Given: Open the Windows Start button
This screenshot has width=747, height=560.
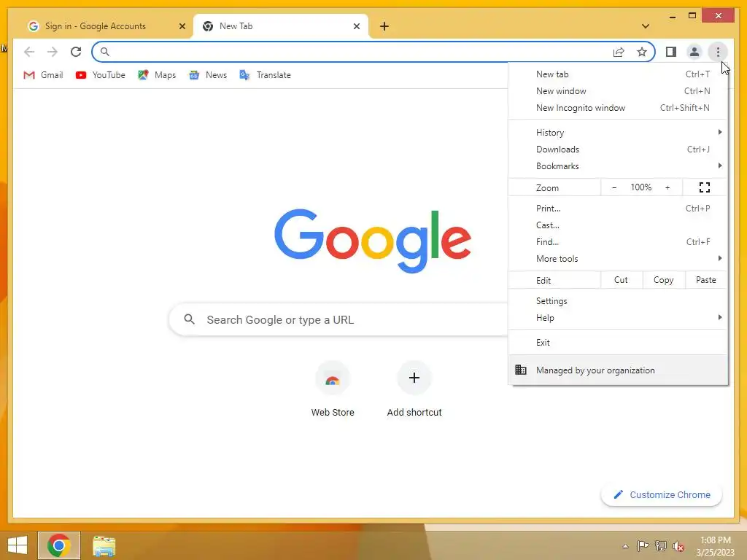Looking at the screenshot, I should click(18, 545).
